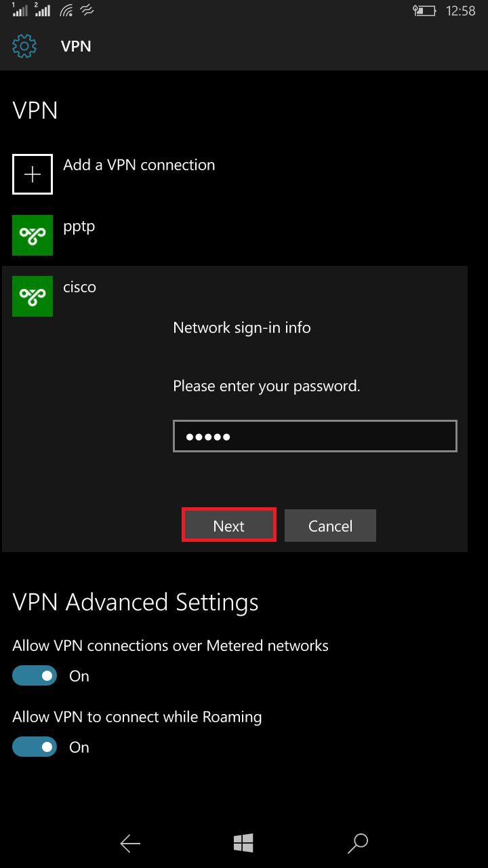Viewport: 488px width, 868px height.
Task: Turn off VPN while Roaming toggle
Action: click(35, 747)
